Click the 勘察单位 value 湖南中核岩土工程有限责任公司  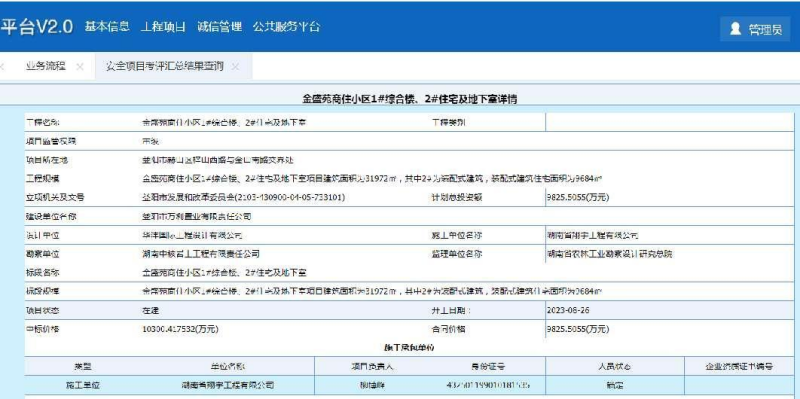(201, 254)
